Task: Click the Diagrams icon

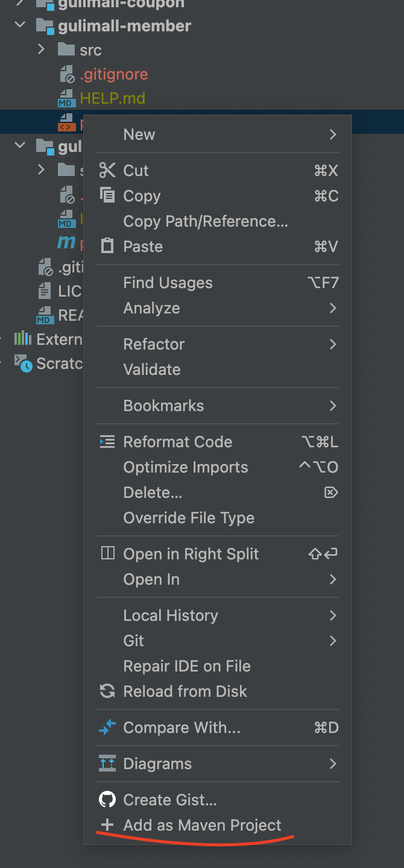Action: click(x=107, y=764)
